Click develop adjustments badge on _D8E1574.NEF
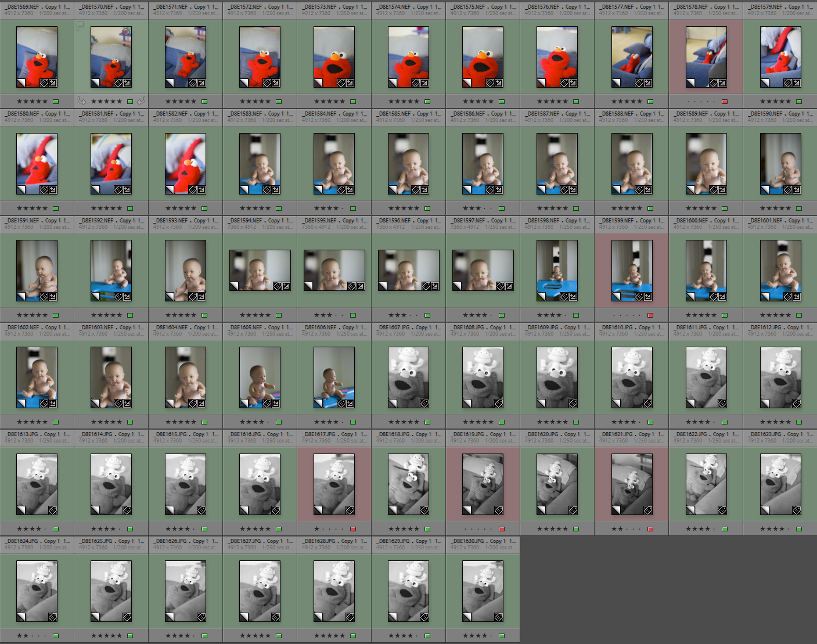Image resolution: width=817 pixels, height=644 pixels. coord(424,83)
